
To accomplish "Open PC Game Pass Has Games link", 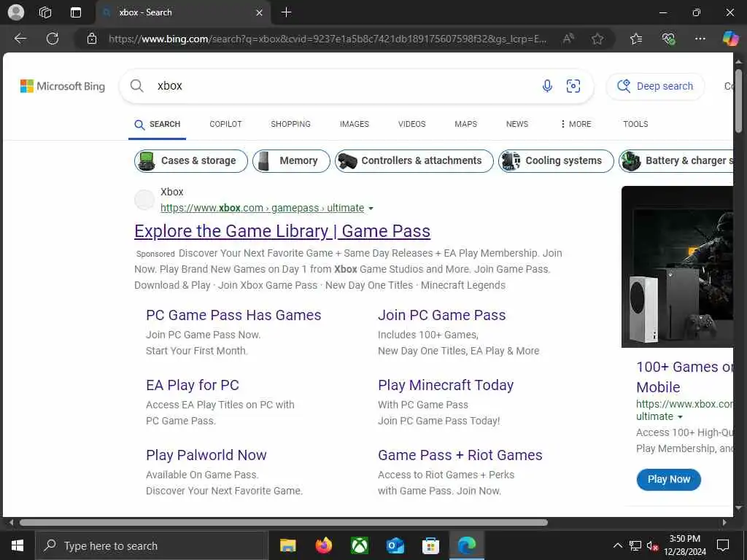I will [x=233, y=315].
